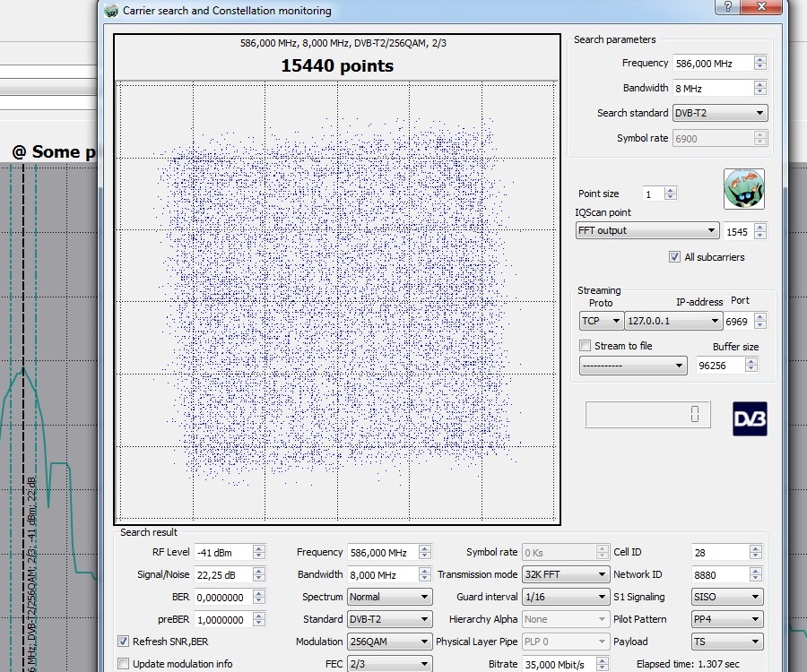Click the Search parameters Frequency spinner arrows
The image size is (807, 672).
[760, 63]
